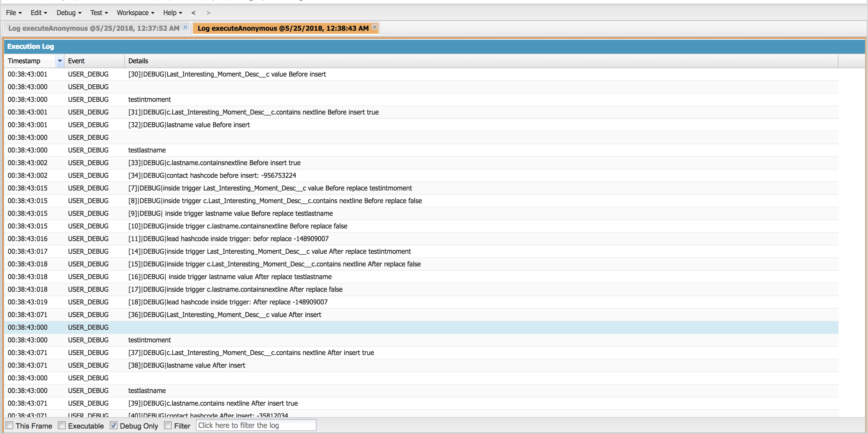Viewport: 868px width, 434px height.
Task: Close the 12:38:43 AM log tab
Action: coord(374,27)
